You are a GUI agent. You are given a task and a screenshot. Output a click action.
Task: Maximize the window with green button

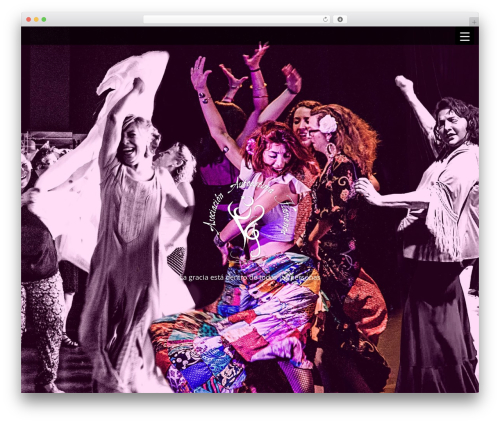(44, 20)
